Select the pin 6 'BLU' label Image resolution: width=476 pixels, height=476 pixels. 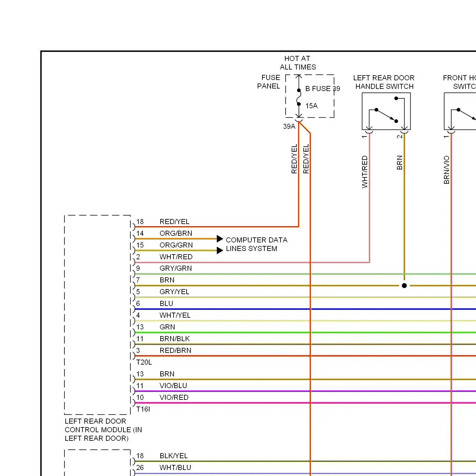[x=166, y=303]
